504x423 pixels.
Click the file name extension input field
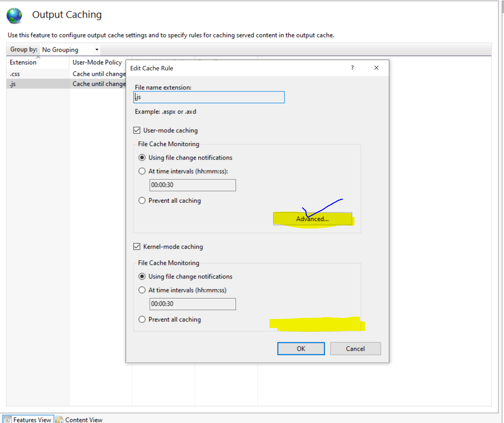pyautogui.click(x=209, y=97)
